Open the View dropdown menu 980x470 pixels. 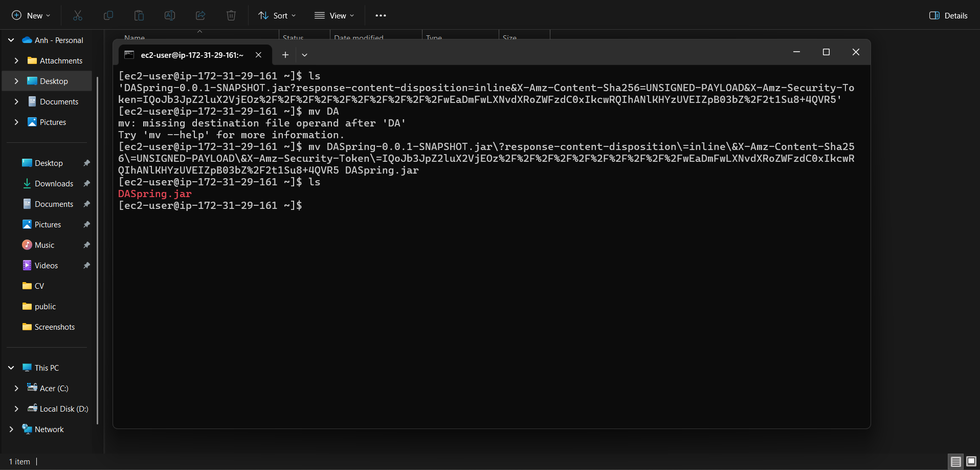click(x=335, y=15)
